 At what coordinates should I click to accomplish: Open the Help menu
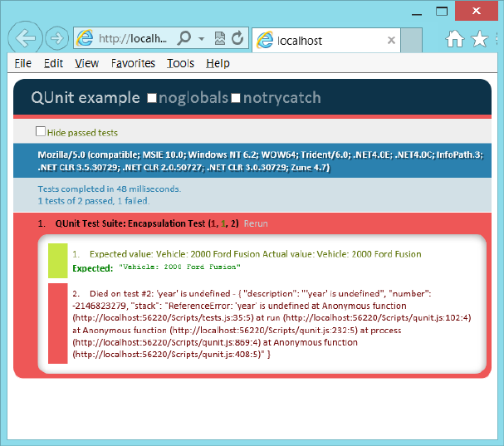(218, 63)
